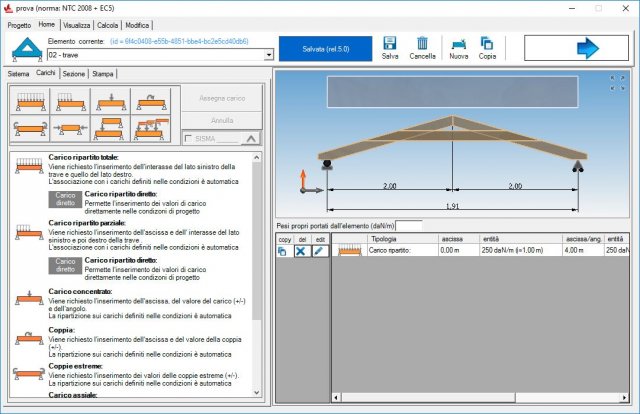Image resolution: width=640 pixels, height=414 pixels.
Task: Click the Copia duplicate icon
Action: (487, 44)
